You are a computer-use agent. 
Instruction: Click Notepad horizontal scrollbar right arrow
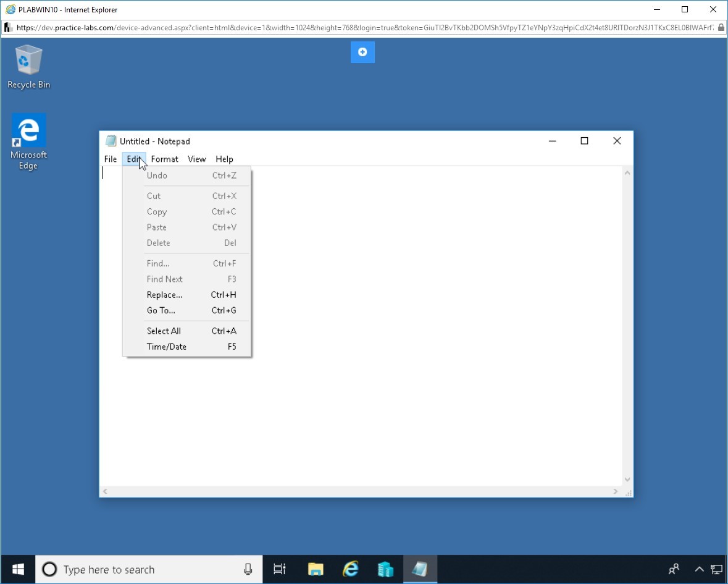click(616, 491)
